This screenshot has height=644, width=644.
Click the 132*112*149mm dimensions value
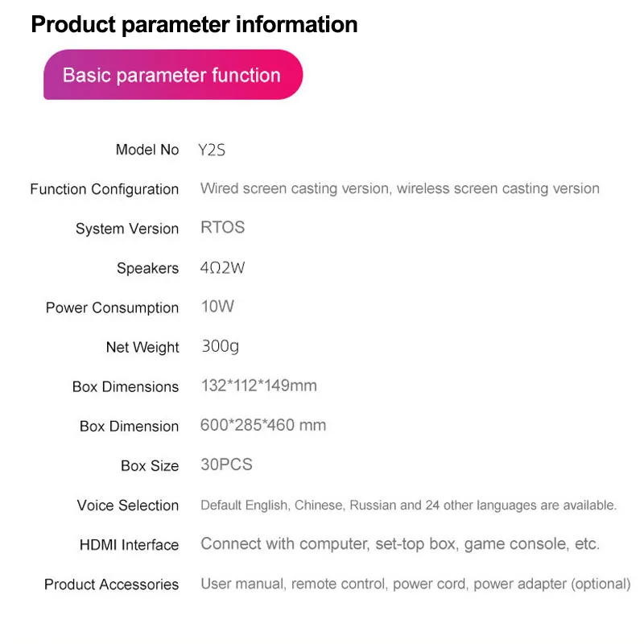pyautogui.click(x=258, y=386)
